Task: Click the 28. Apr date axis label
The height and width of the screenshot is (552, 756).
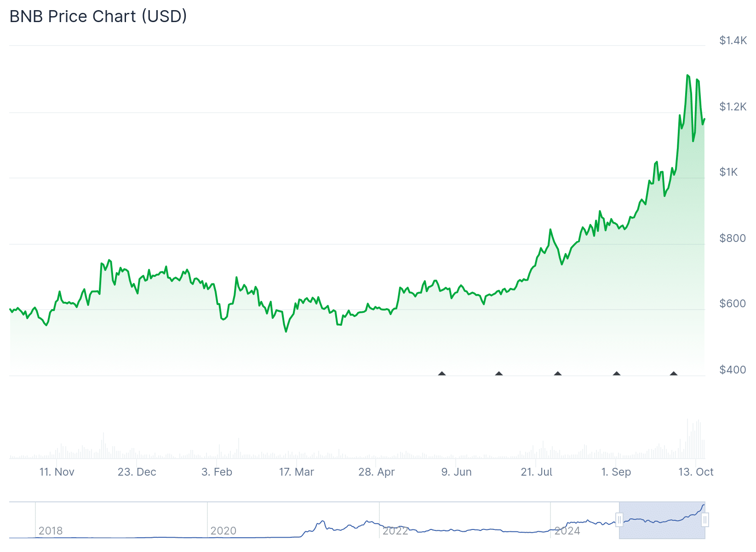Action: point(377,472)
